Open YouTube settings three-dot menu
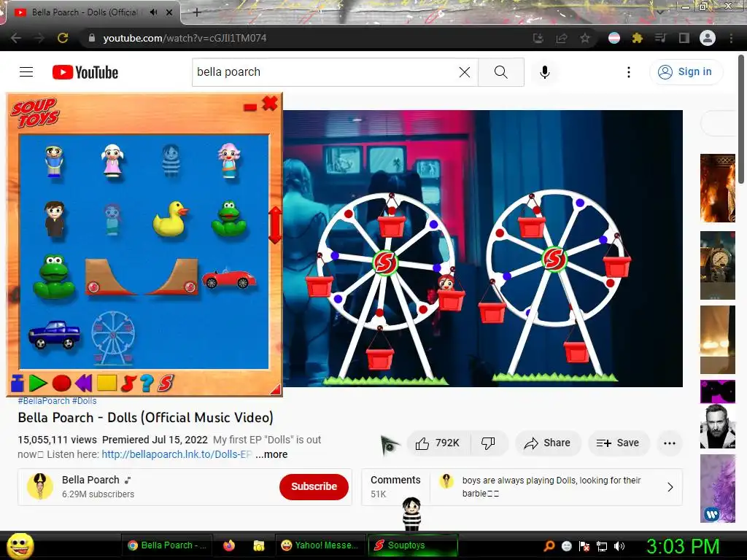This screenshot has width=747, height=560. pyautogui.click(x=629, y=72)
